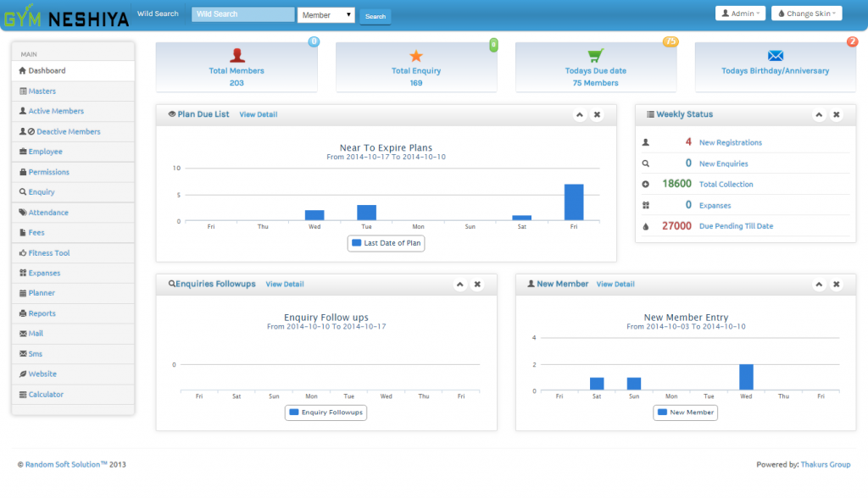Open Website in the sidebar
Screen dimensions: 868x498
point(73,374)
